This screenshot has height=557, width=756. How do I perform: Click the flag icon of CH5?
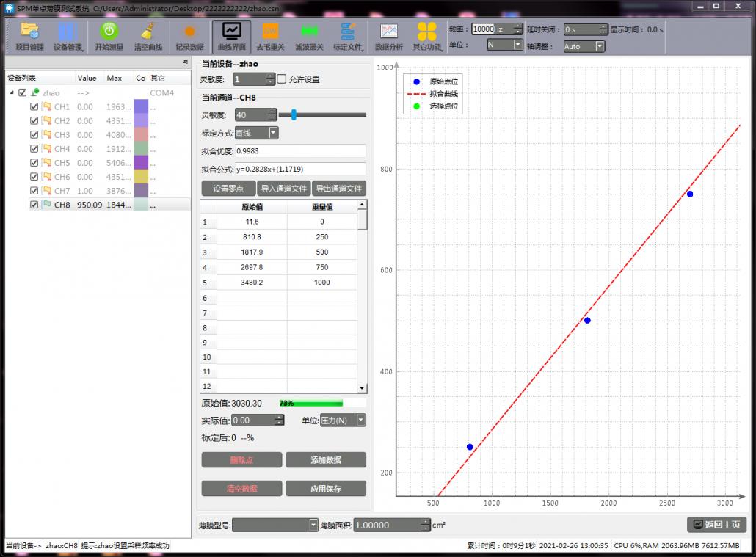click(x=46, y=162)
